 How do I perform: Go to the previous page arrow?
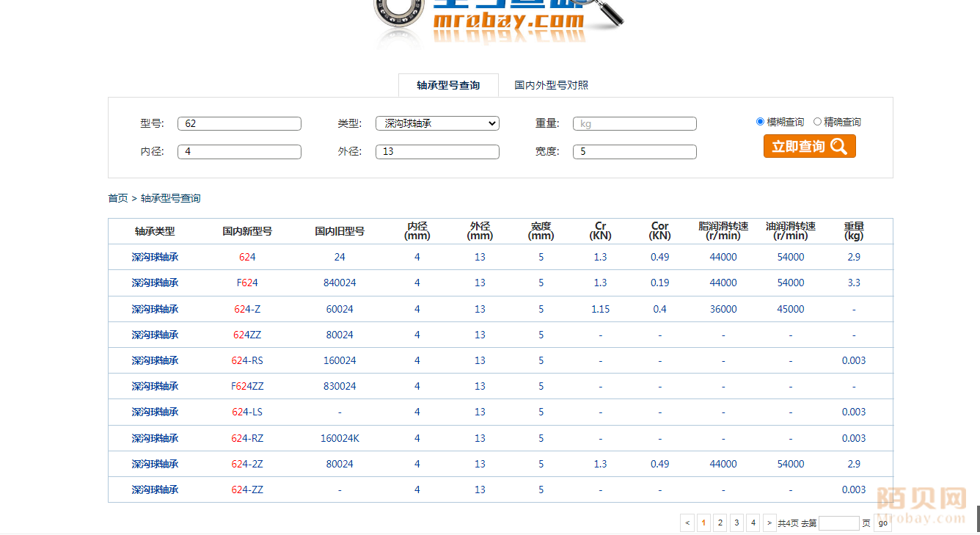(687, 523)
